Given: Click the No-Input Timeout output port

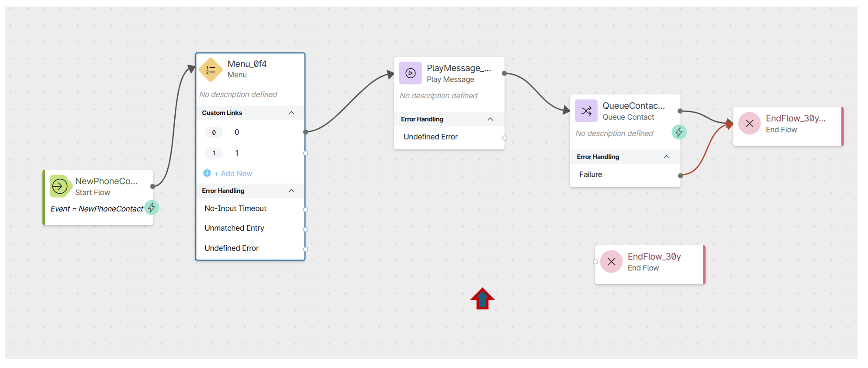Looking at the screenshot, I should pyautogui.click(x=305, y=210).
